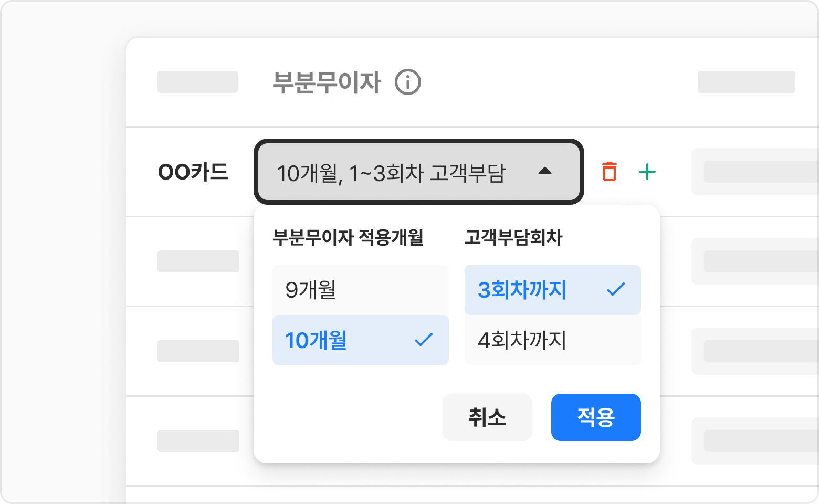This screenshot has width=819, height=504.
Task: Click the 부분무이자 적용개월 heading
Action: point(348,237)
